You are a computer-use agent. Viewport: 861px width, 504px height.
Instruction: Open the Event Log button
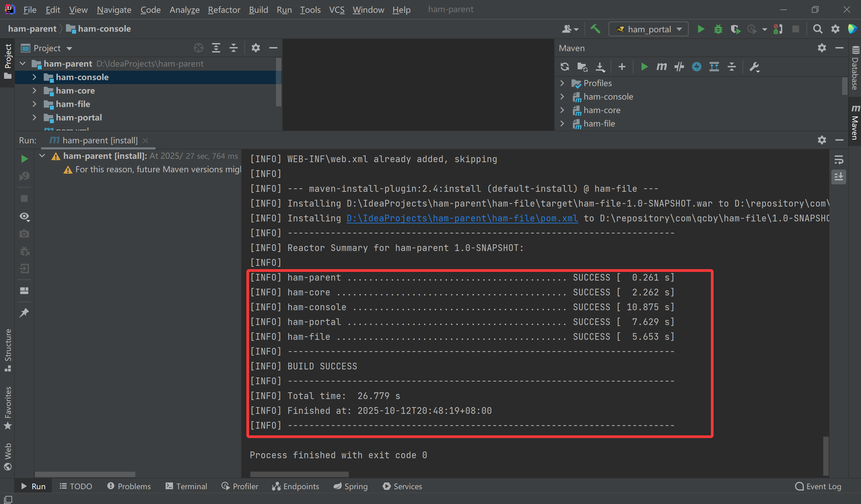[x=818, y=486]
